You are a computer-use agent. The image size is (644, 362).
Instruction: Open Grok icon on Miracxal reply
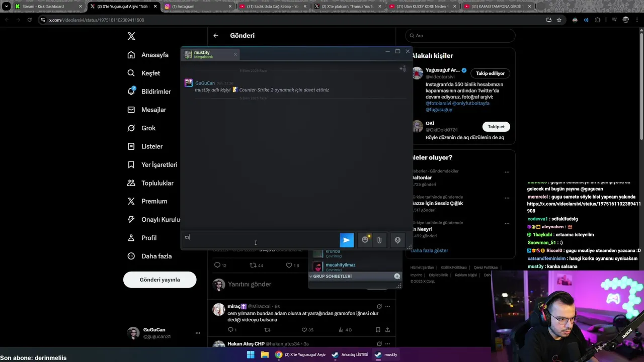[x=379, y=306]
